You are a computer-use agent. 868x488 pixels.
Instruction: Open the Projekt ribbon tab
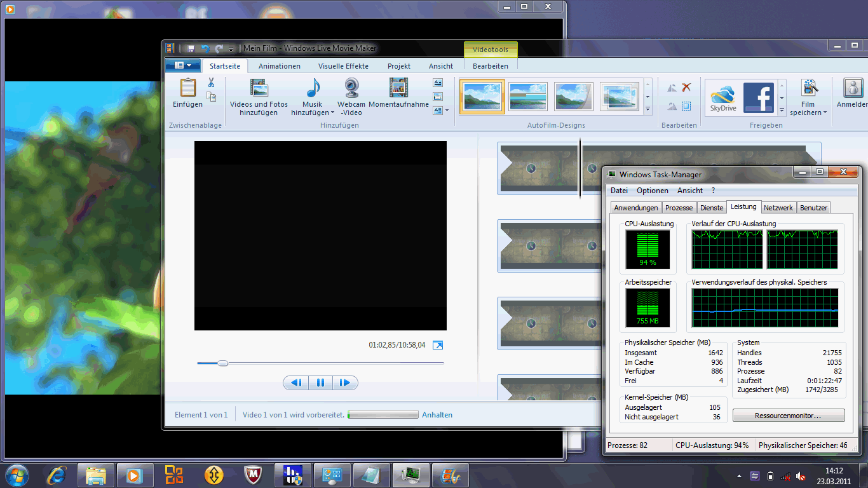pos(399,66)
